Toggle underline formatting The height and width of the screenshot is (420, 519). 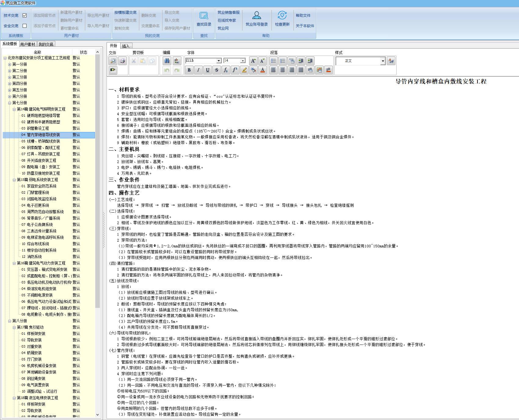click(x=208, y=70)
